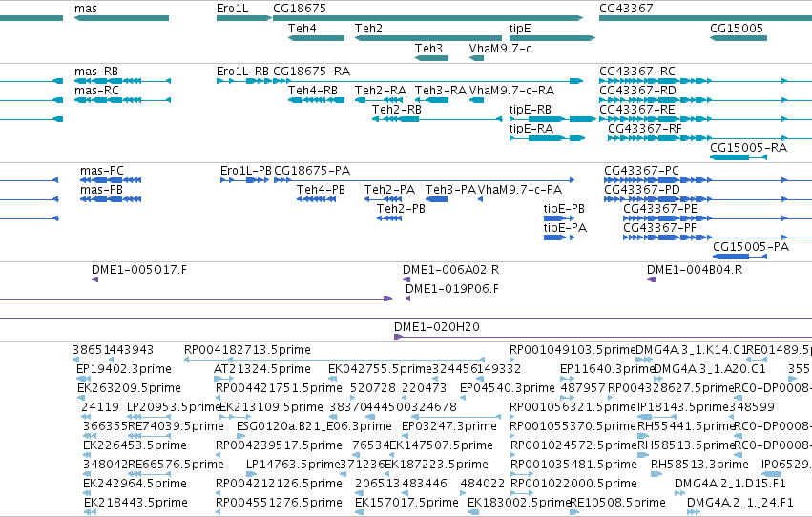This screenshot has height=517, width=812.
Task: Click the tipE-PA protein feature
Action: pos(559,238)
